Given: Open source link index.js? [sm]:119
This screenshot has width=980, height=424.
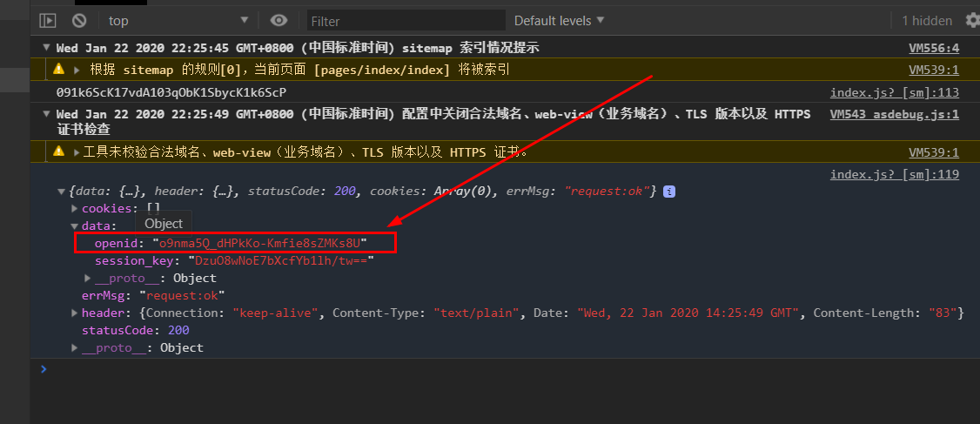Looking at the screenshot, I should [x=895, y=174].
